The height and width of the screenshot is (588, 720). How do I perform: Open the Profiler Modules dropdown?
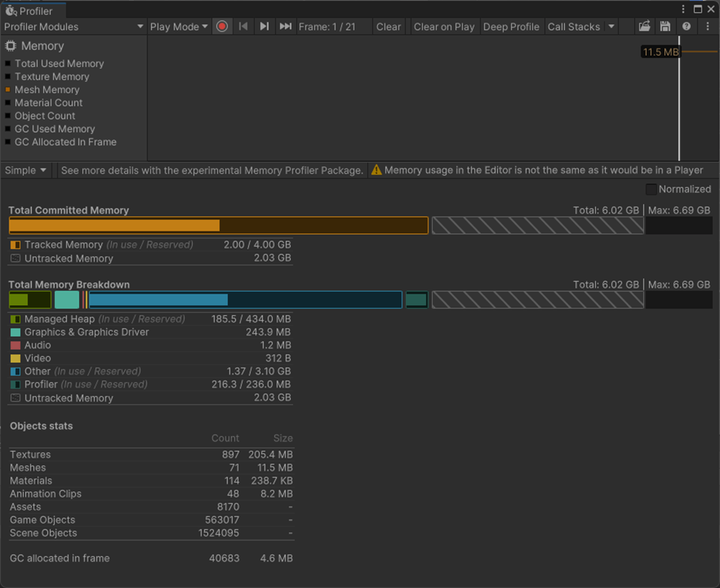[x=73, y=27]
